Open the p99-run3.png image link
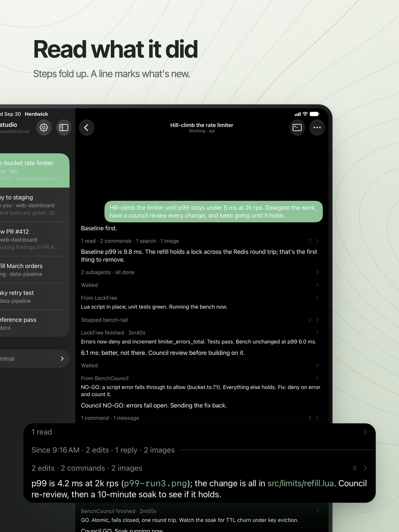399x532 pixels. click(155, 483)
